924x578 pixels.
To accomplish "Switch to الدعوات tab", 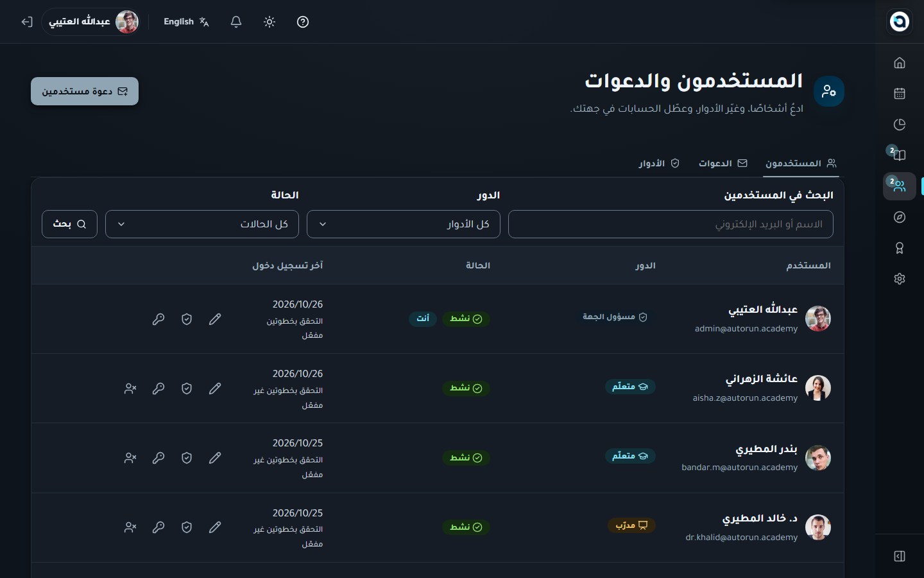I will coord(723,163).
